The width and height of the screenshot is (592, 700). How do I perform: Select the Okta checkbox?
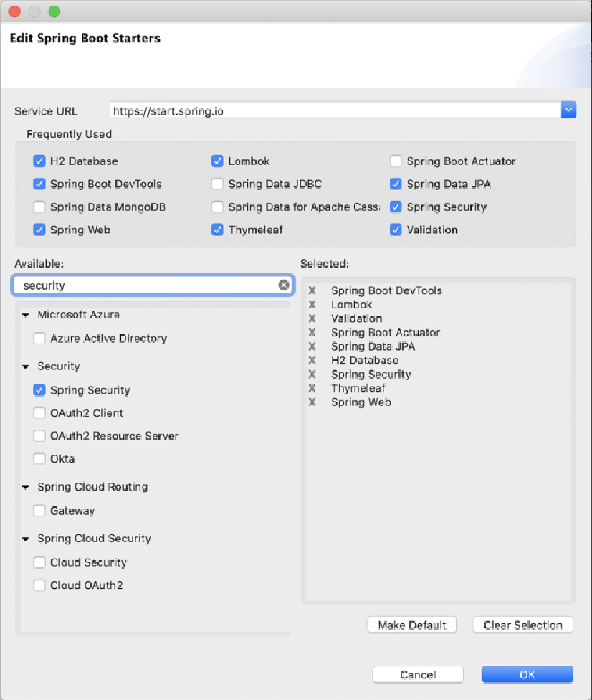coord(39,458)
